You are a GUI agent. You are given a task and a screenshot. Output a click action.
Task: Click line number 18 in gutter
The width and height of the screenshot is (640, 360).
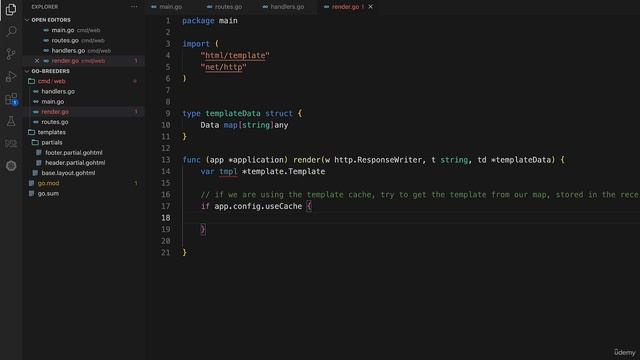[x=165, y=218]
